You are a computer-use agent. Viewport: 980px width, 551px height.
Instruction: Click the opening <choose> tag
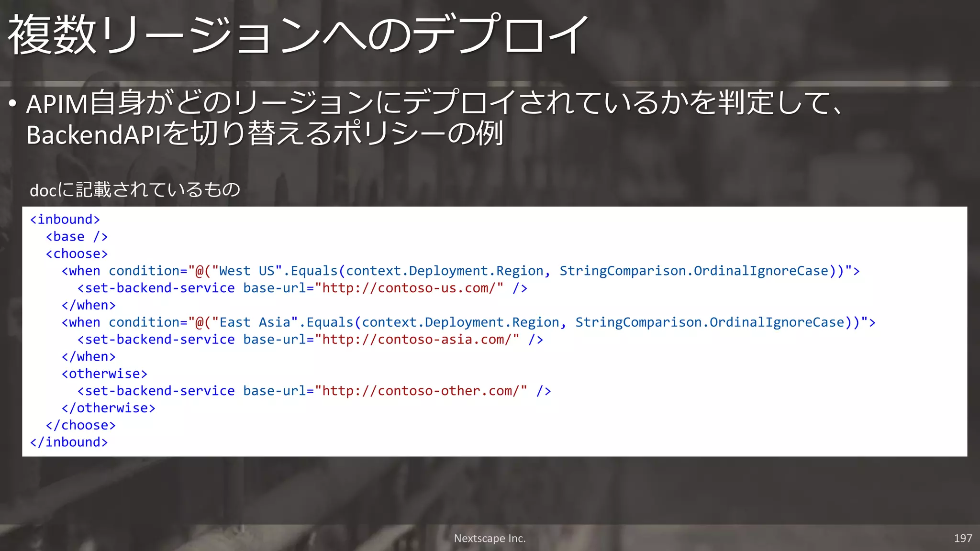[77, 254]
